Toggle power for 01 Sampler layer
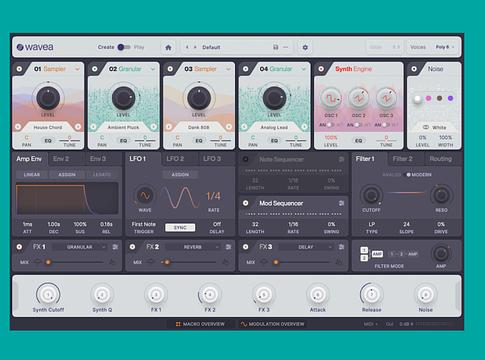This screenshot has width=485, height=360. 19,69
